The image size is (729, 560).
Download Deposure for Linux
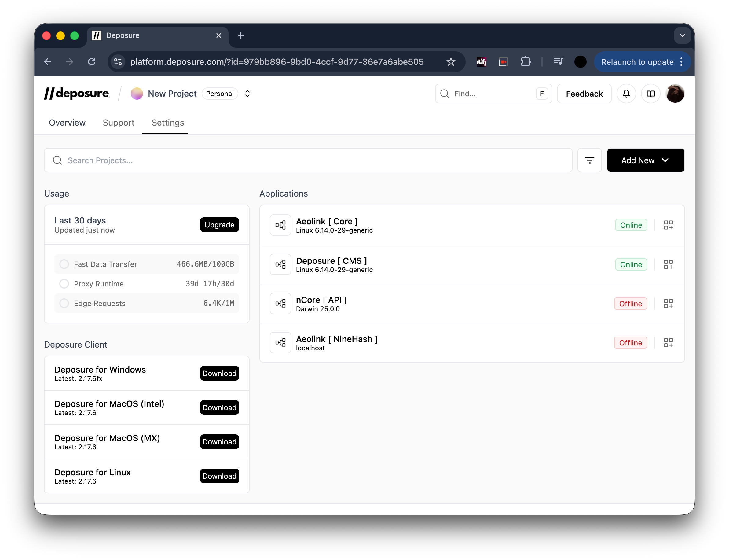pyautogui.click(x=219, y=476)
